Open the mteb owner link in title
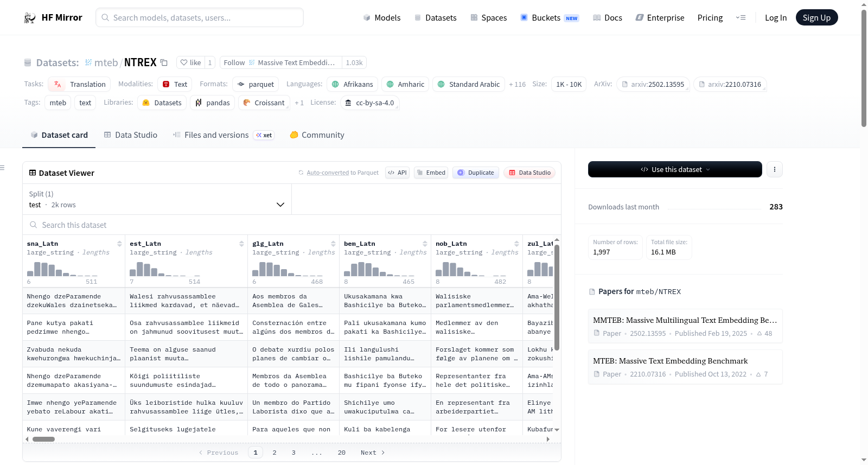 tap(106, 62)
